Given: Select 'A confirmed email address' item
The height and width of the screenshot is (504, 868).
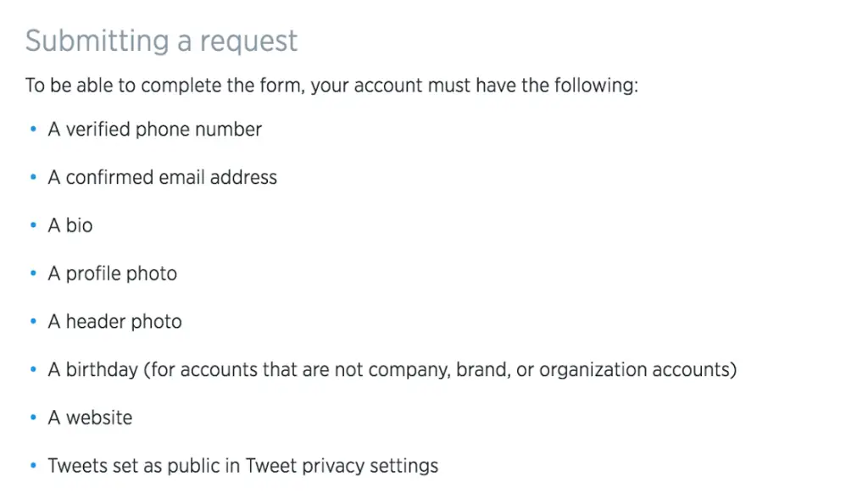Looking at the screenshot, I should [162, 177].
